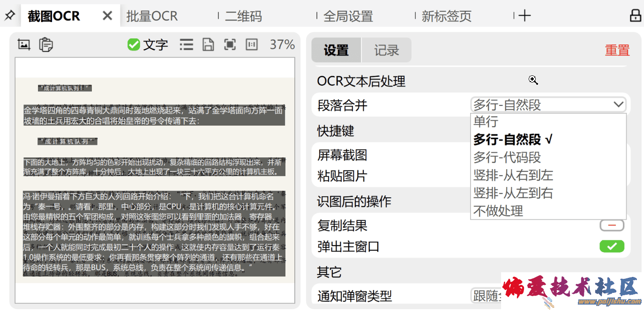The image size is (644, 313).
Task: Open the 全局设置 tab
Action: point(348,16)
